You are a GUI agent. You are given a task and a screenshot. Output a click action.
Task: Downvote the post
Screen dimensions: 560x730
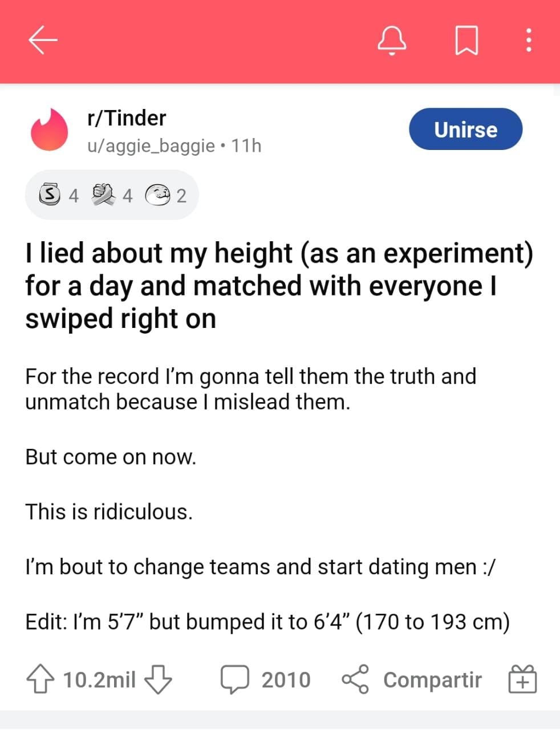[x=159, y=679]
